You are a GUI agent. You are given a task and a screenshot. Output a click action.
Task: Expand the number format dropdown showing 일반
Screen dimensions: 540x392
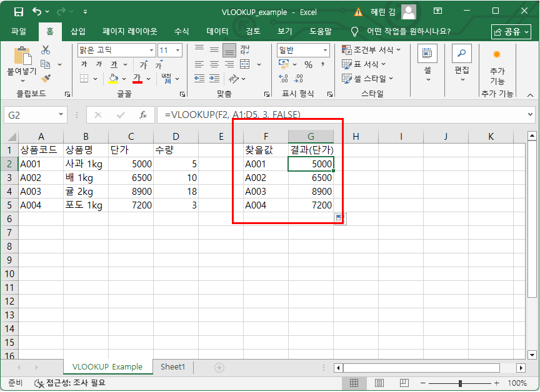pos(326,51)
